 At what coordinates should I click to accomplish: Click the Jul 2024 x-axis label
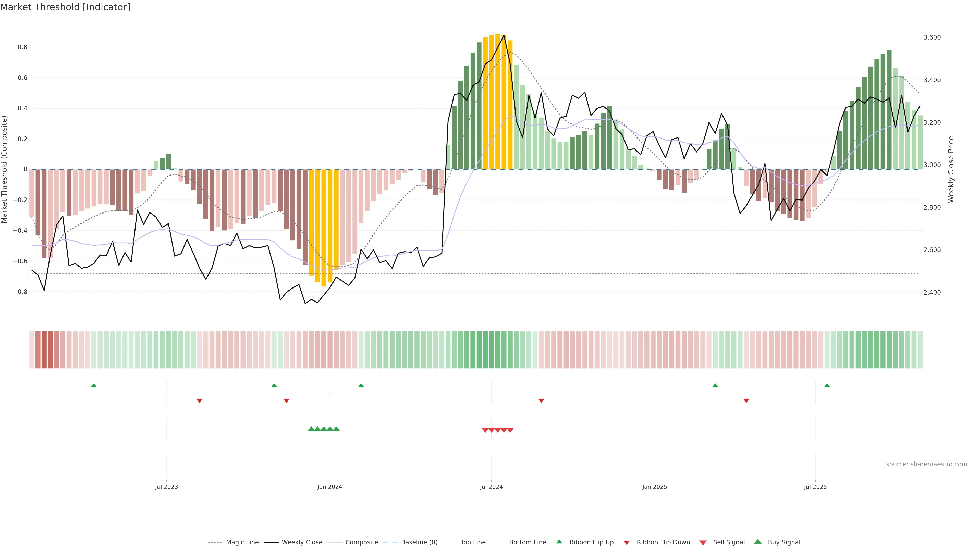(491, 487)
